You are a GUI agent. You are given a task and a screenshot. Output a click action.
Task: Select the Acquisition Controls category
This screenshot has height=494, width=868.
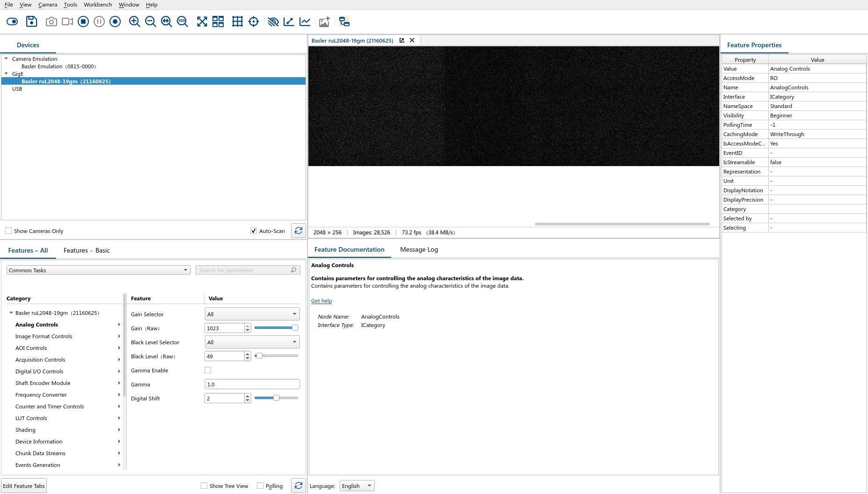point(40,359)
